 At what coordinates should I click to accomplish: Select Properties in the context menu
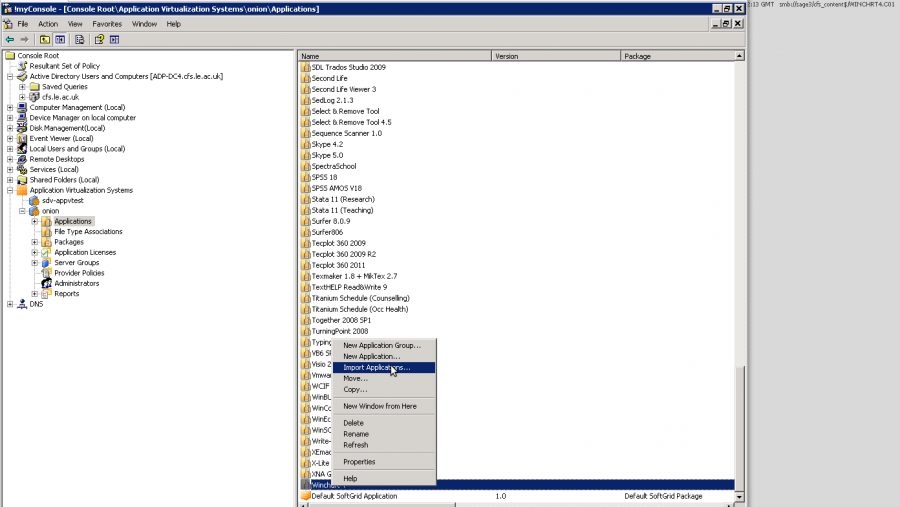tap(383, 462)
